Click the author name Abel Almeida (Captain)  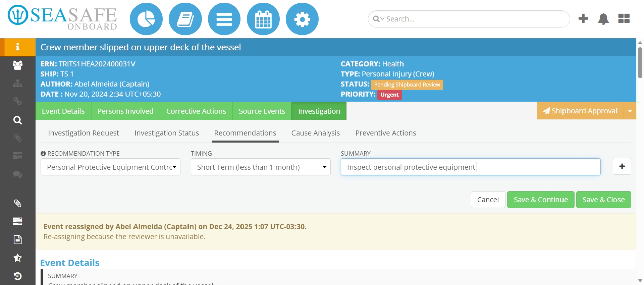[112, 84]
